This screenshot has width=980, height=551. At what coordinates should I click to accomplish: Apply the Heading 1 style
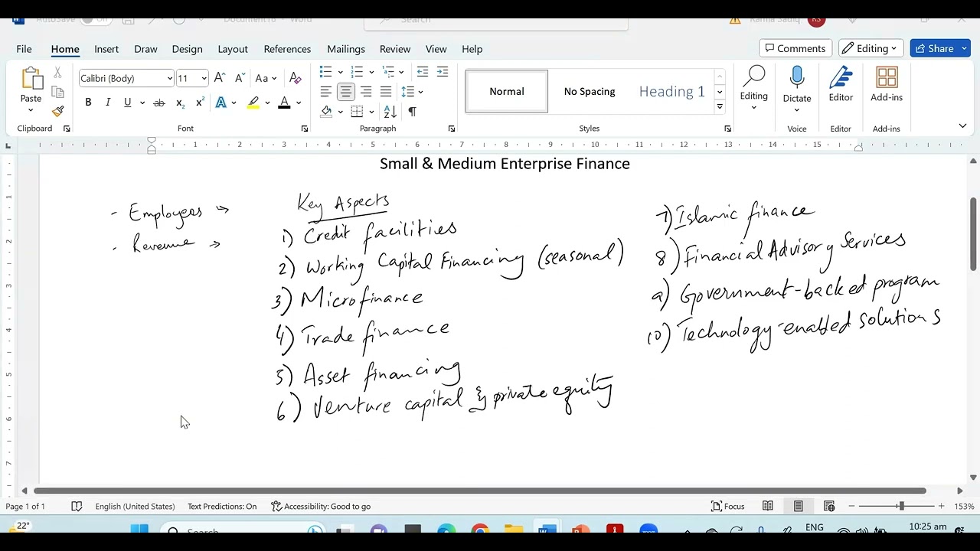tap(671, 91)
